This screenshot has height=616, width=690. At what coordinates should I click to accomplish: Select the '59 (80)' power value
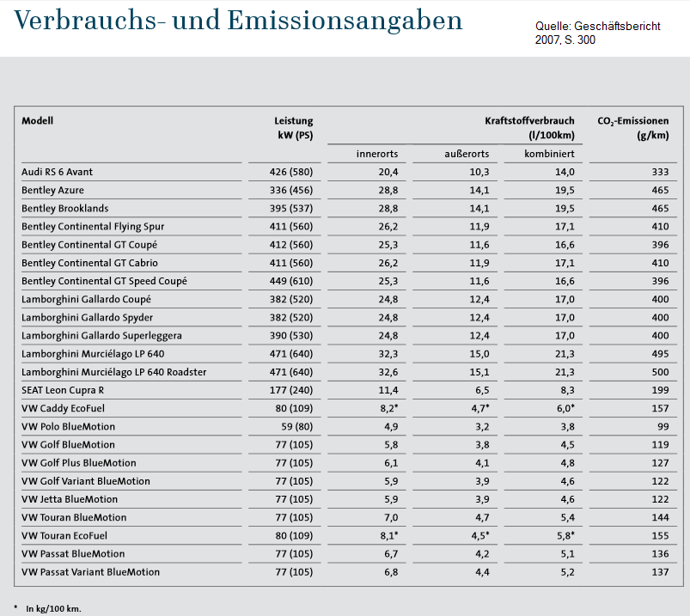pyautogui.click(x=297, y=427)
